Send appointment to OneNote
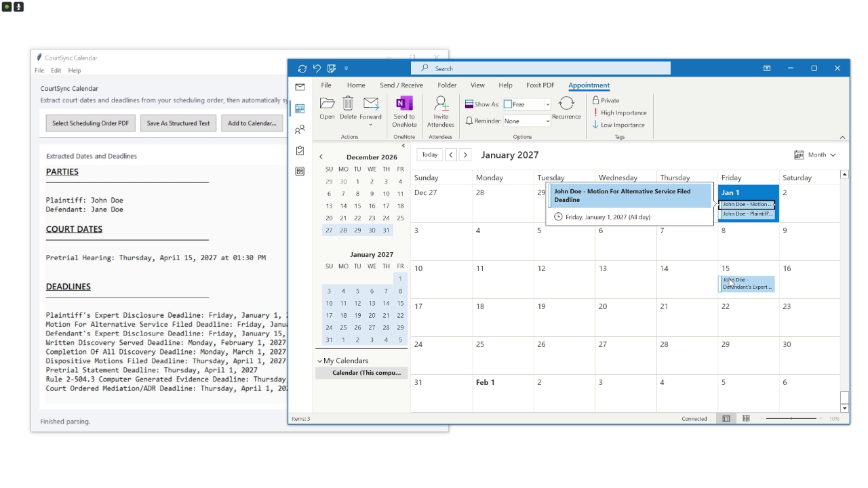Viewport: 868px width, 488px height. click(404, 111)
